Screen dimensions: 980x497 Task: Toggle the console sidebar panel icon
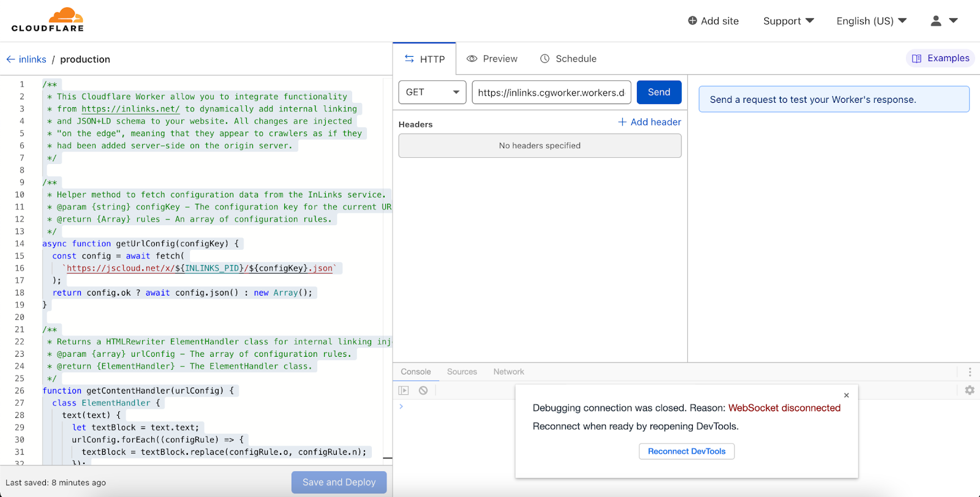(x=404, y=390)
